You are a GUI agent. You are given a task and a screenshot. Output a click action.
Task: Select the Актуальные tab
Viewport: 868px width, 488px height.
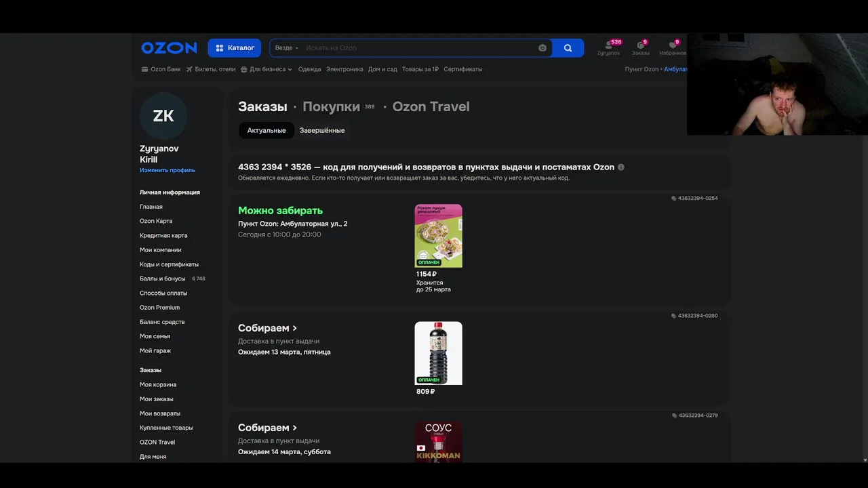pos(267,130)
